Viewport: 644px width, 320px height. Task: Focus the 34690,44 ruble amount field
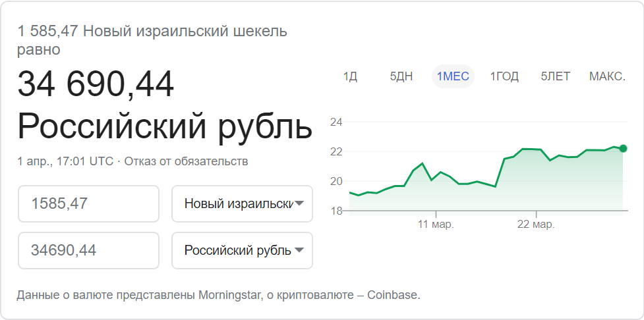pyautogui.click(x=88, y=251)
